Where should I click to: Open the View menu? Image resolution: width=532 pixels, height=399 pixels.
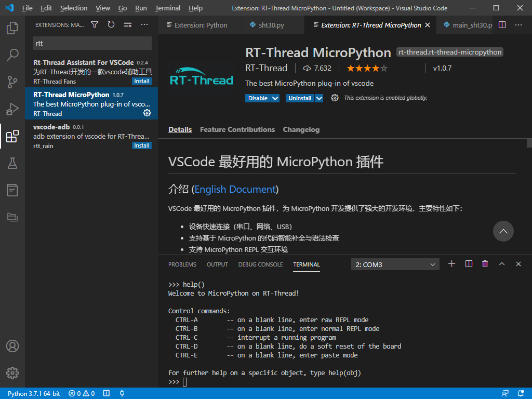pos(102,8)
